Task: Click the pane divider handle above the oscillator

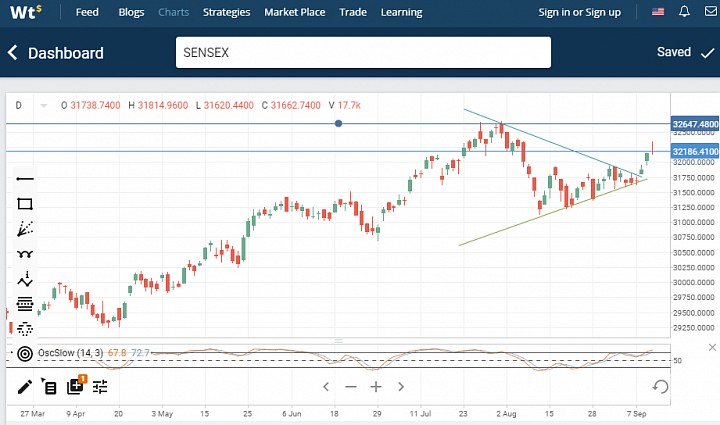Action: pos(339,341)
